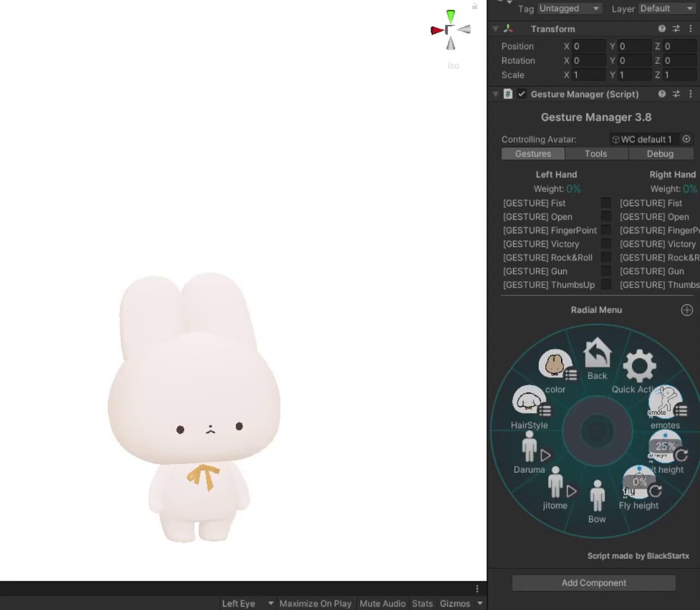This screenshot has height=610, width=700.
Task: Switch to the Tools tab
Action: tap(596, 154)
